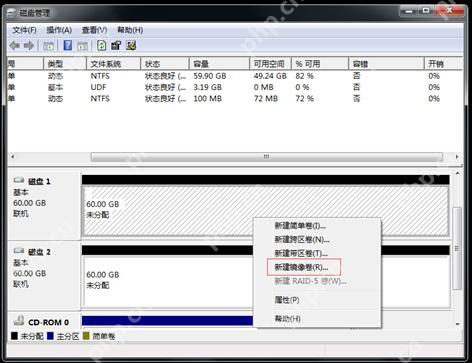Sort by the 文件系统 column header
The image size is (472, 363).
click(x=113, y=64)
